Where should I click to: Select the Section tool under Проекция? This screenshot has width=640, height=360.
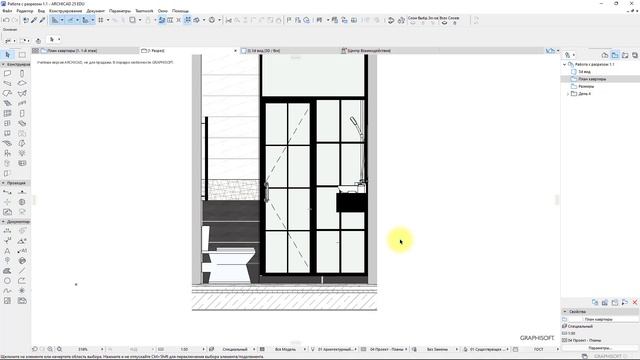coord(7,192)
